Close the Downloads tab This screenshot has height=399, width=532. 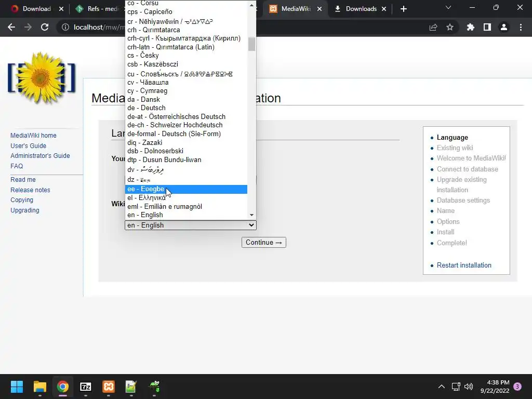point(384,9)
